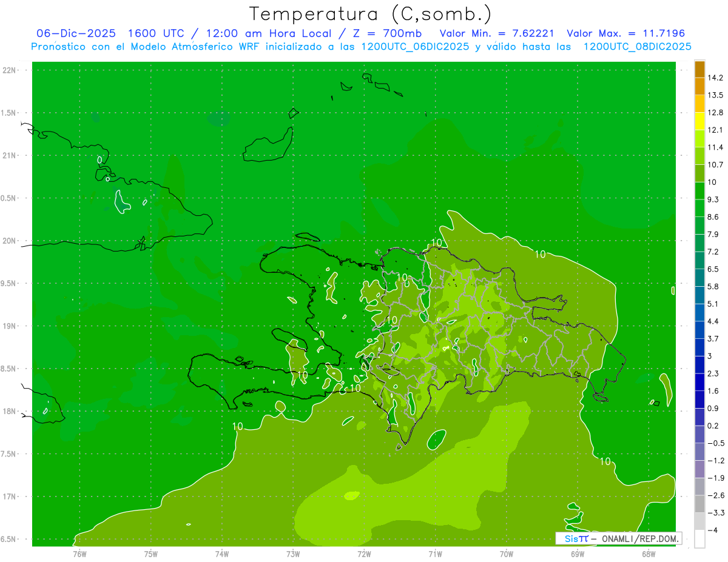Click the 73W longitude axis label
Screen dimensions: 728x562
click(293, 554)
